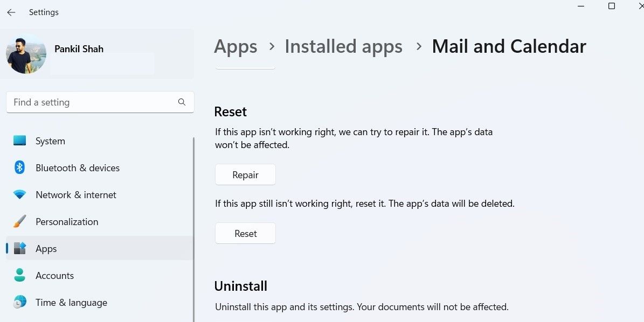Viewport: 644px width, 322px height.
Task: Click the Uninstall section heading
Action: 241,286
